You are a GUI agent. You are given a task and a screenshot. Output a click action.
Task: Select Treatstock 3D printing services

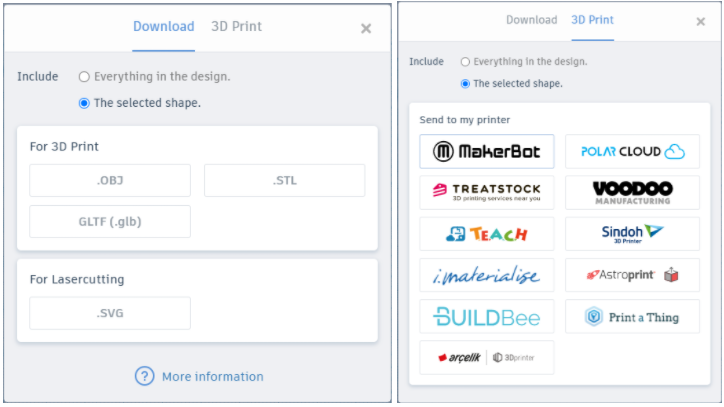pyautogui.click(x=487, y=193)
